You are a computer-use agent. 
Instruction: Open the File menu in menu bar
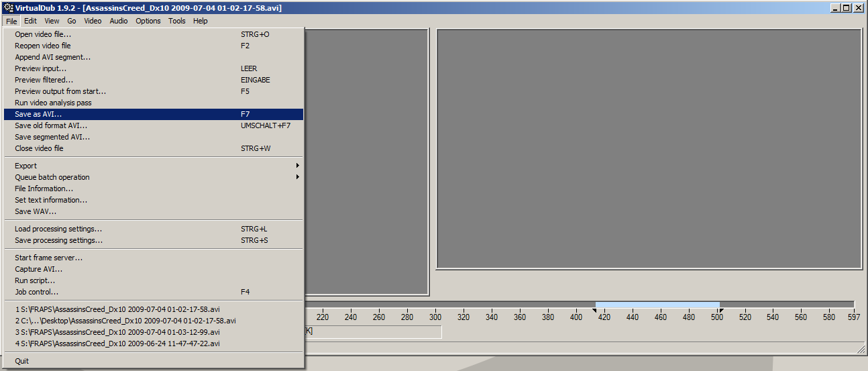tap(11, 21)
